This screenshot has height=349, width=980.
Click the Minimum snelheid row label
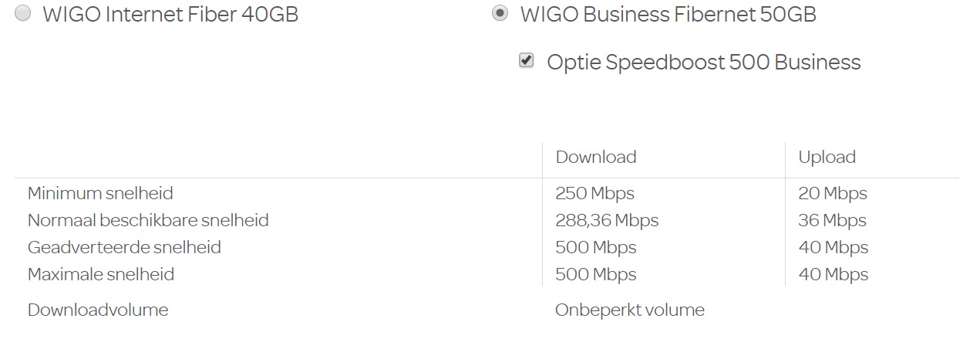point(100,193)
